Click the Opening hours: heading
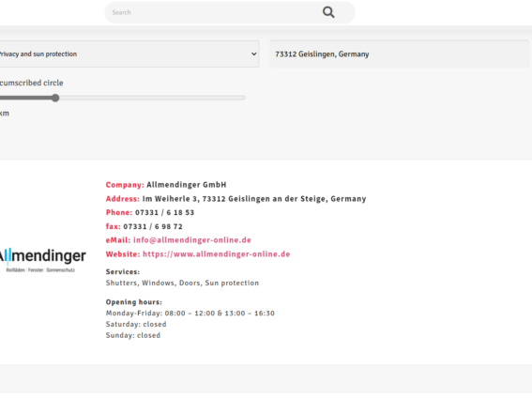Image resolution: width=532 pixels, height=399 pixels. pos(133,302)
